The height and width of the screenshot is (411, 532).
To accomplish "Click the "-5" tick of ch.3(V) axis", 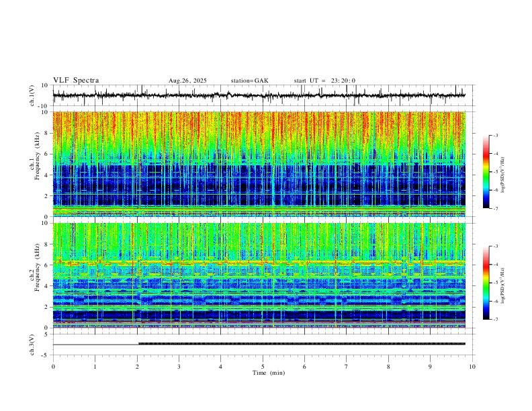I will pos(45,355).
